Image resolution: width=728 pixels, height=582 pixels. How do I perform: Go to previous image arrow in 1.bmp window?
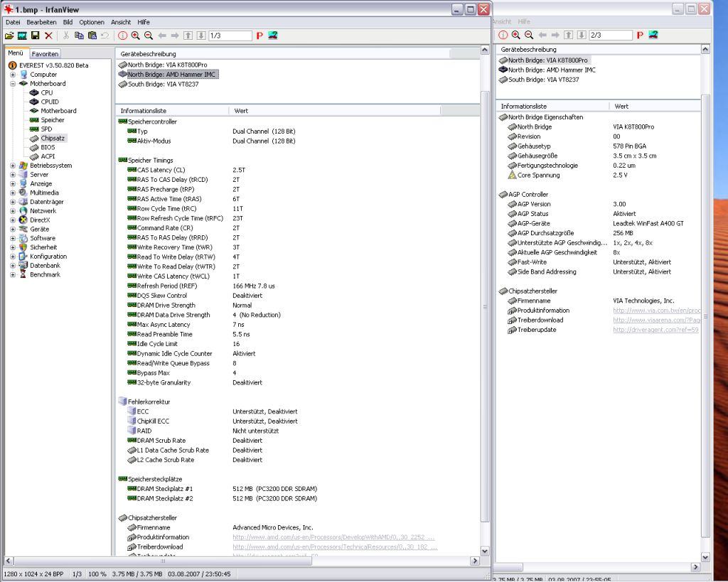162,36
